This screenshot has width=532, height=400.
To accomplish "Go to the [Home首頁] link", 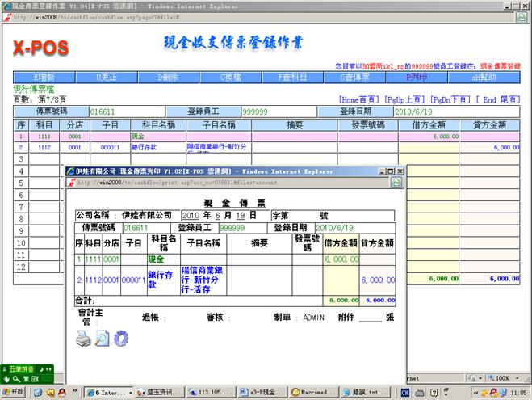I will [x=359, y=99].
